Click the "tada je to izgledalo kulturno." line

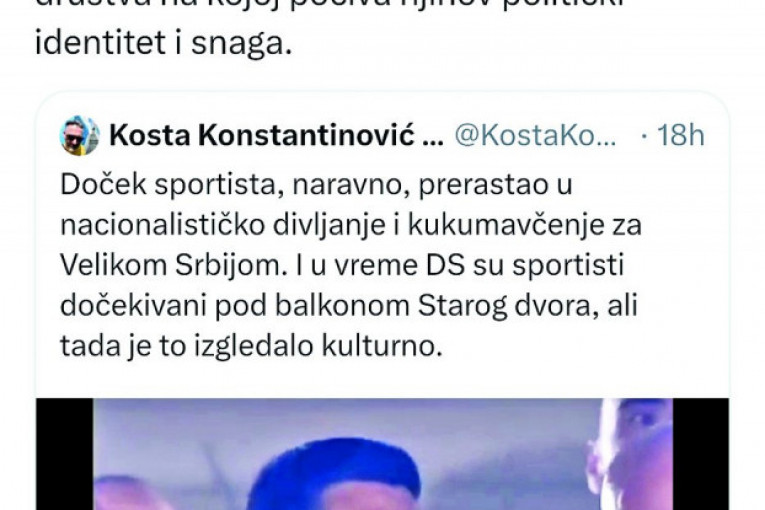click(x=251, y=347)
